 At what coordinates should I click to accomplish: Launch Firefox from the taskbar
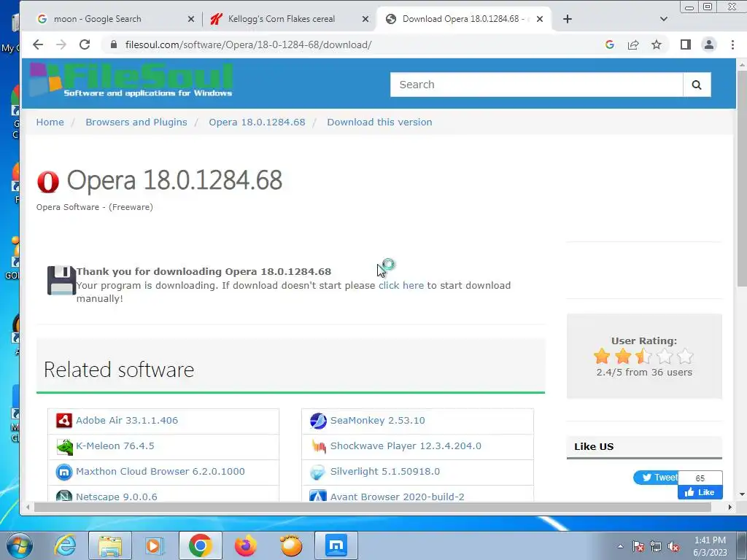(x=245, y=545)
